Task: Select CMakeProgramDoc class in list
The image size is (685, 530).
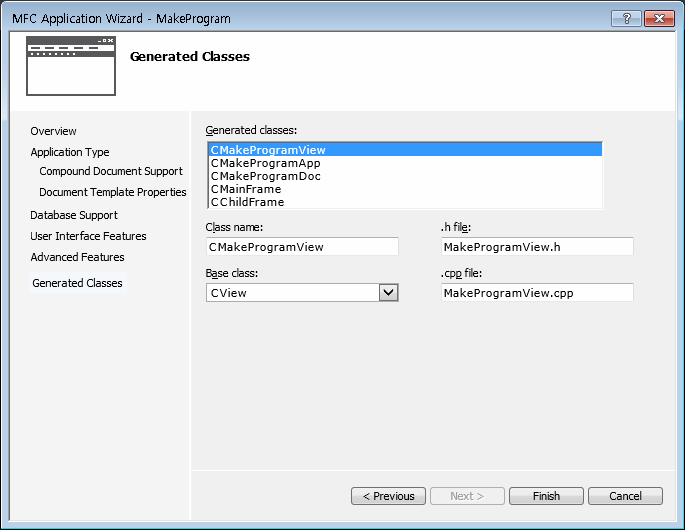Action: (x=405, y=176)
